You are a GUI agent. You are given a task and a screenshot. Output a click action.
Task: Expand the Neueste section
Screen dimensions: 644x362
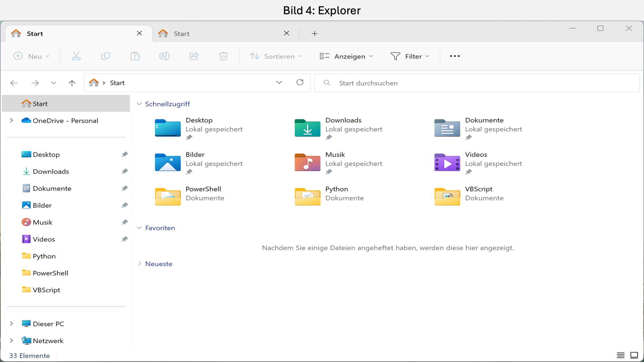[x=139, y=264]
